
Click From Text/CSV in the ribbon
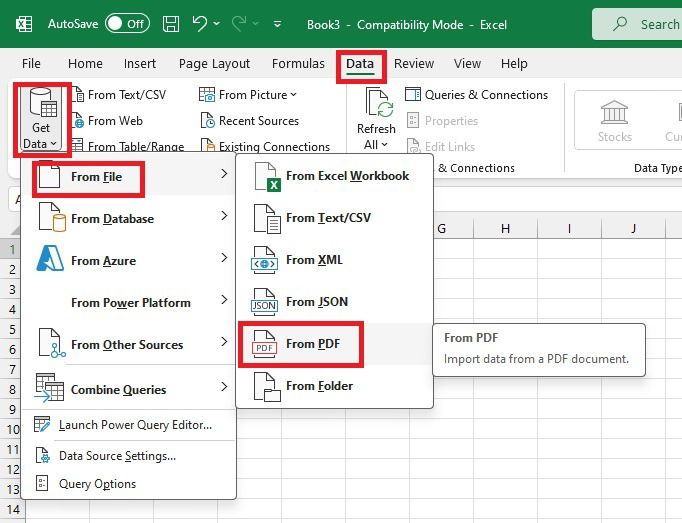(x=119, y=95)
